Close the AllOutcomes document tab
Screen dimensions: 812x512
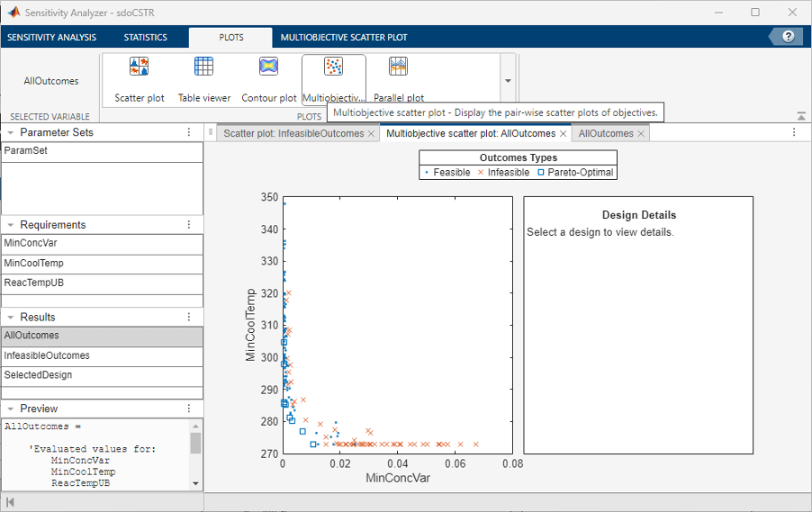click(x=641, y=133)
